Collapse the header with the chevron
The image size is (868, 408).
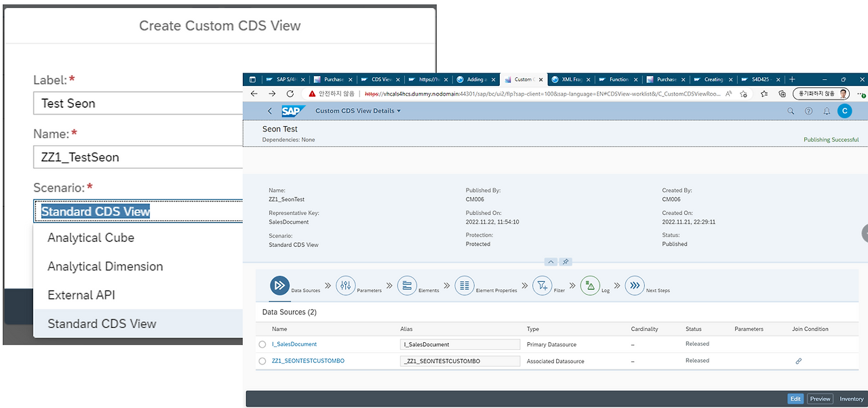[551, 262]
